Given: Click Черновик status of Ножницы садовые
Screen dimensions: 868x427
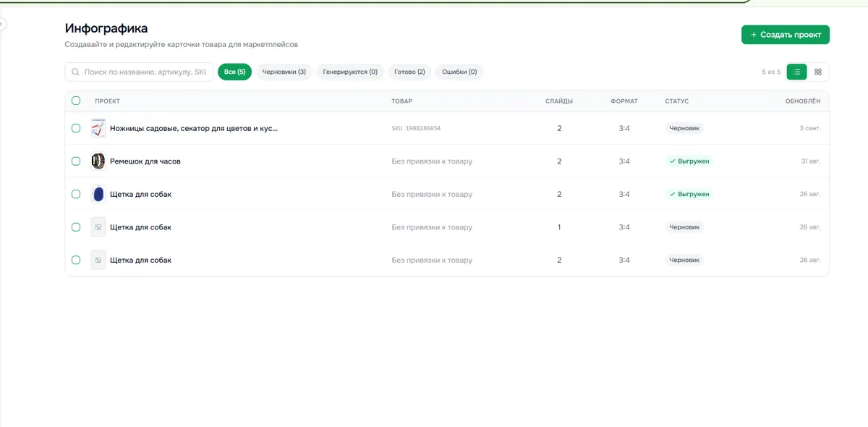Looking at the screenshot, I should click(x=685, y=128).
